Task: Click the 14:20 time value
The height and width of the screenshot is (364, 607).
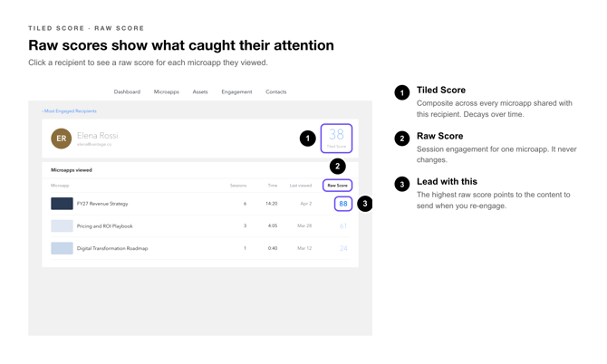Action: [x=272, y=204]
